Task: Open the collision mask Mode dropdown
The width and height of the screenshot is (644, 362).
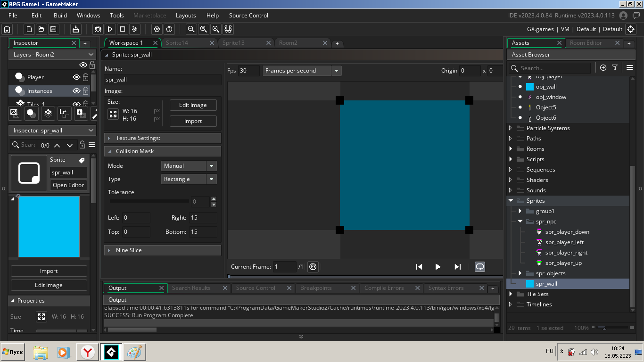Action: (x=189, y=166)
